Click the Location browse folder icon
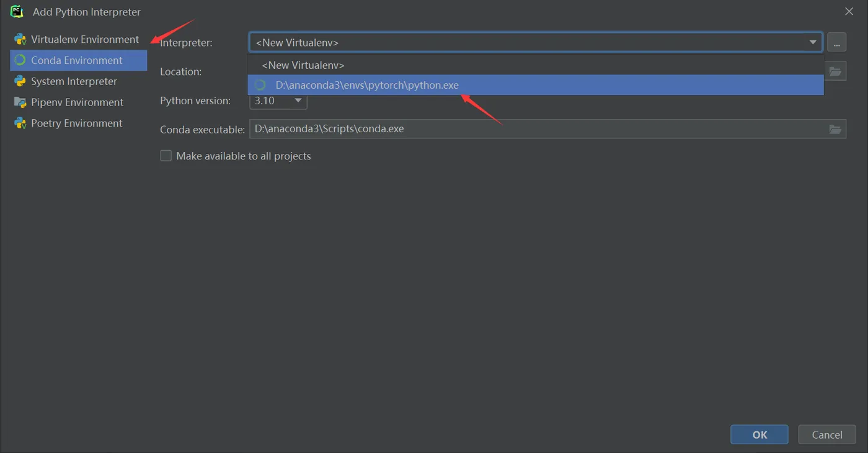The height and width of the screenshot is (453, 868). (835, 71)
